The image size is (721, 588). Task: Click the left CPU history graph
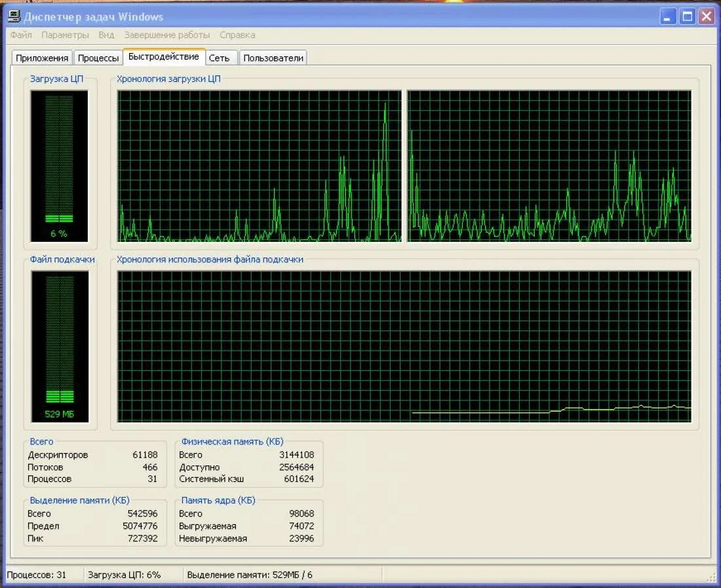[x=259, y=166]
